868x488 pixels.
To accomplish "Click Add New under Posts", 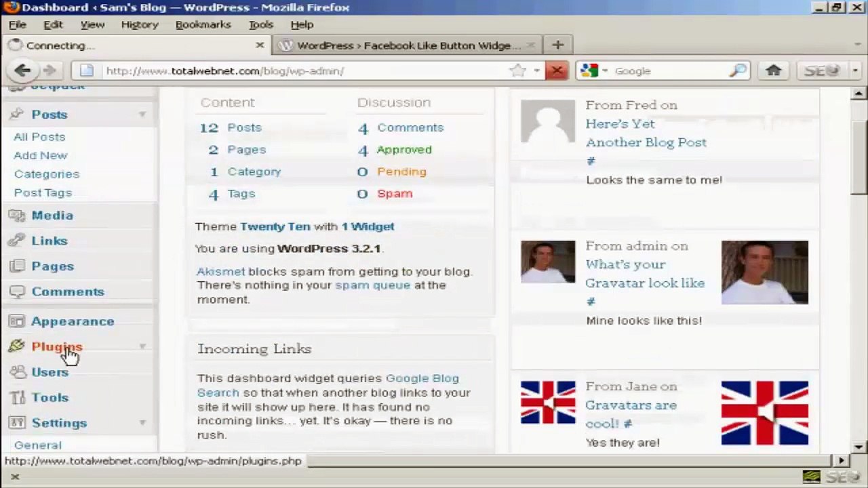I will (40, 155).
